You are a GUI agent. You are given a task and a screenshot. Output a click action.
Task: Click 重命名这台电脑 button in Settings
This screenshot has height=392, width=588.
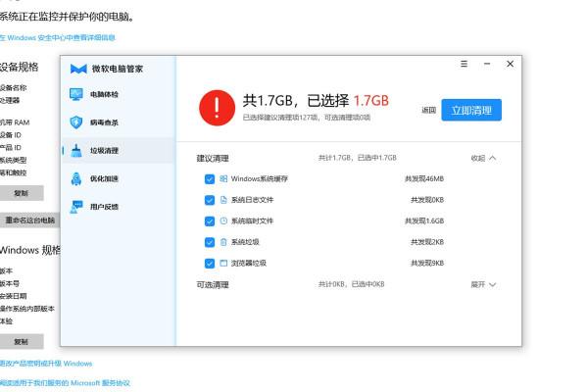coord(29,220)
